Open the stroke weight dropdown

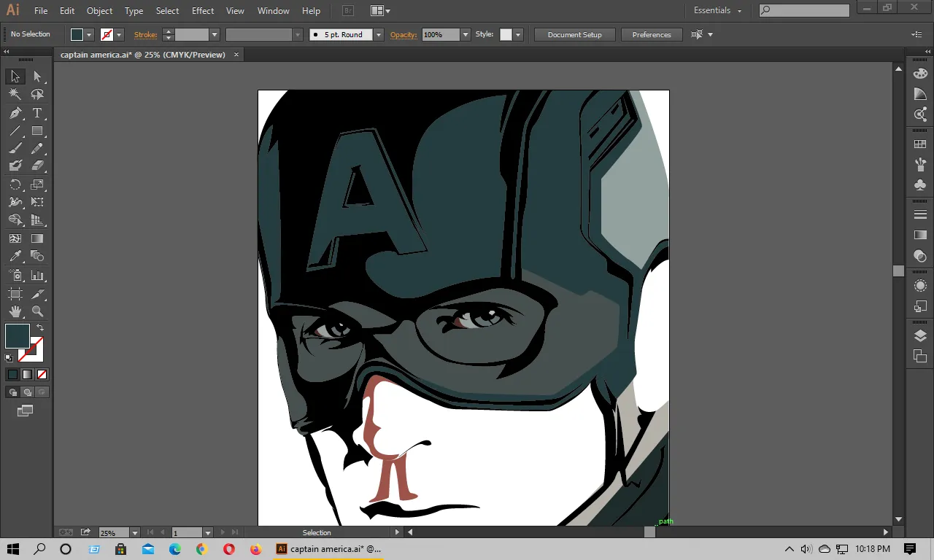215,34
